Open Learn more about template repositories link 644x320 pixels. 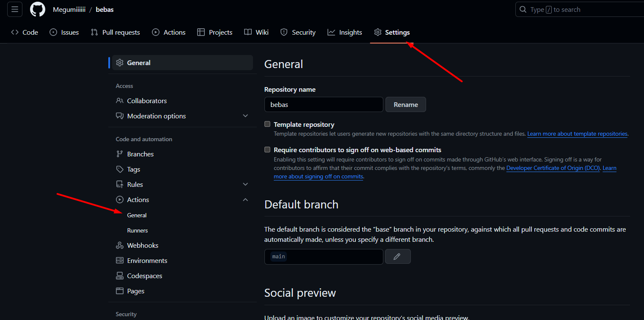(x=577, y=134)
